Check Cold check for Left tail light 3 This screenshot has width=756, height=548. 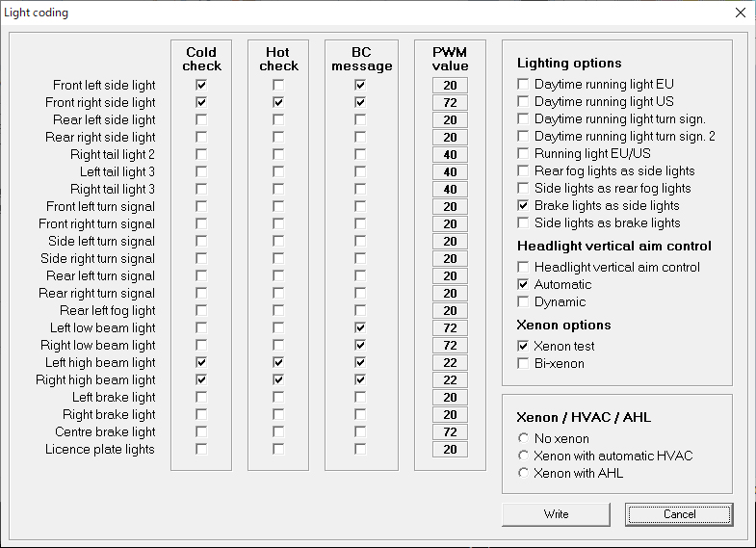click(201, 172)
